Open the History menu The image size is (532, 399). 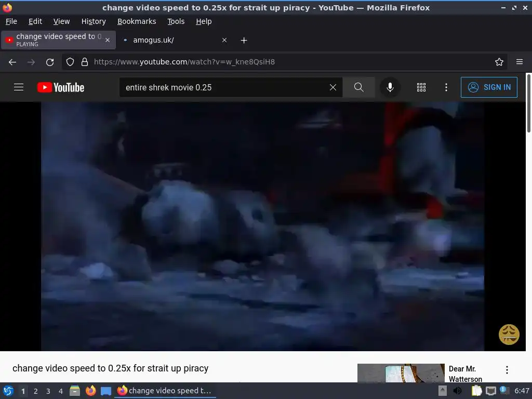[94, 21]
